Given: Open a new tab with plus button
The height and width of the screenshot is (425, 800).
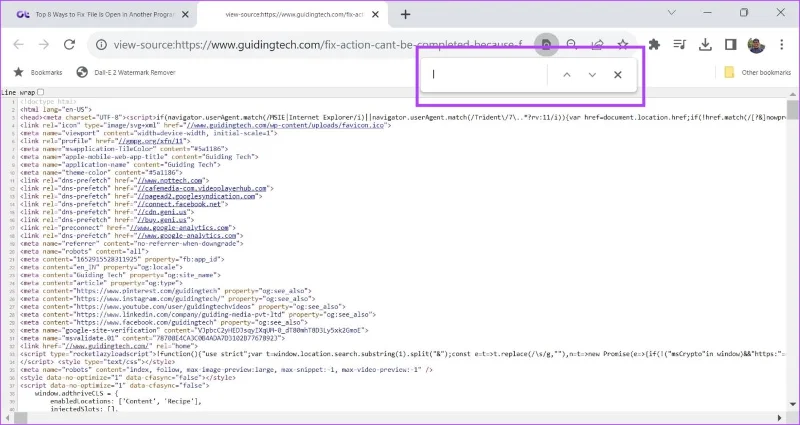Looking at the screenshot, I should coord(405,15).
